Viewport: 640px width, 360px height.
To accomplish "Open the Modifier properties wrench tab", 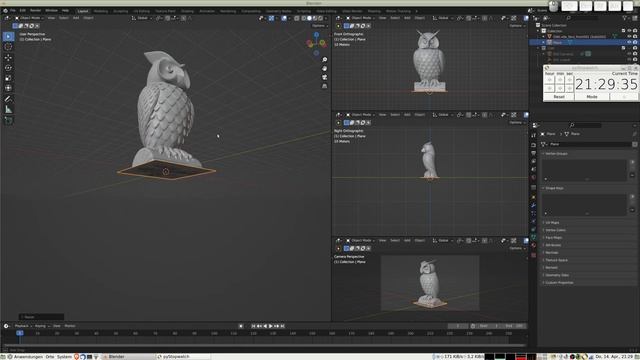I will (x=533, y=205).
